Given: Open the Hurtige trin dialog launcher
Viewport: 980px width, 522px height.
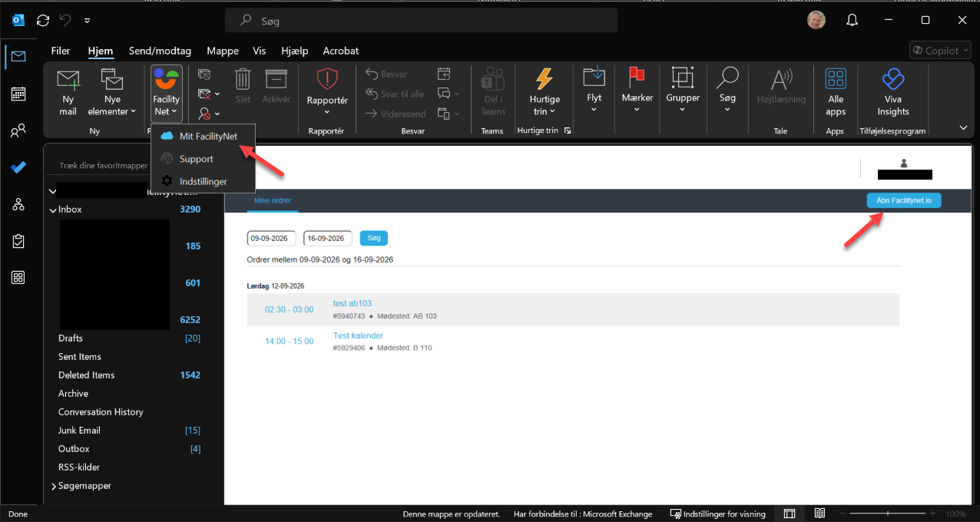Looking at the screenshot, I should tap(568, 131).
